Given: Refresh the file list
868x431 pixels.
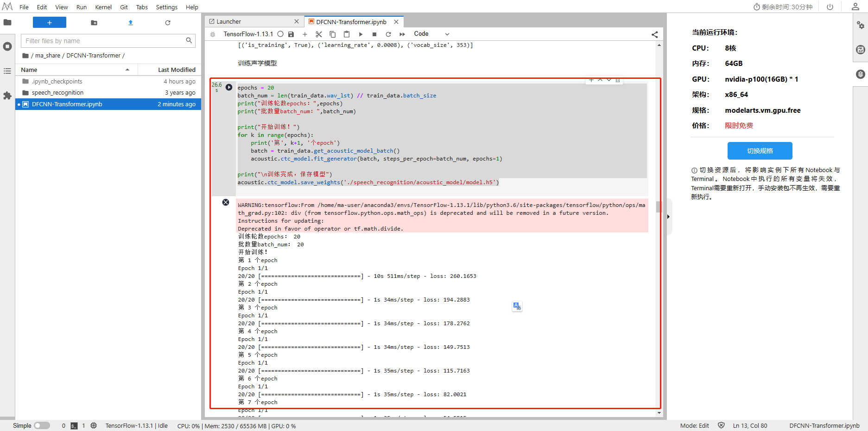Looking at the screenshot, I should (168, 23).
